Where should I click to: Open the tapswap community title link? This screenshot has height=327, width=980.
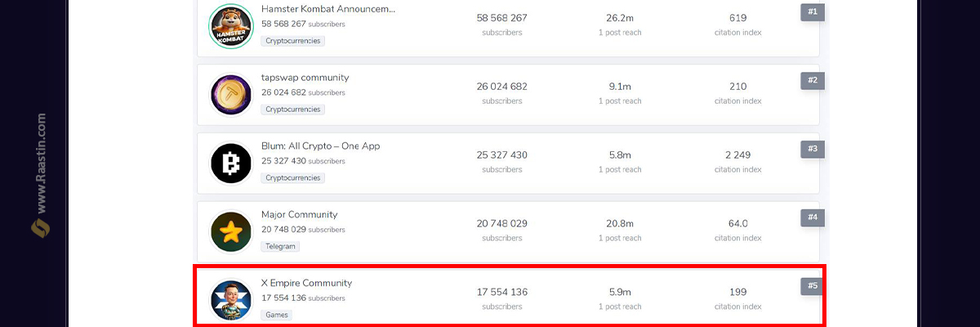click(305, 78)
